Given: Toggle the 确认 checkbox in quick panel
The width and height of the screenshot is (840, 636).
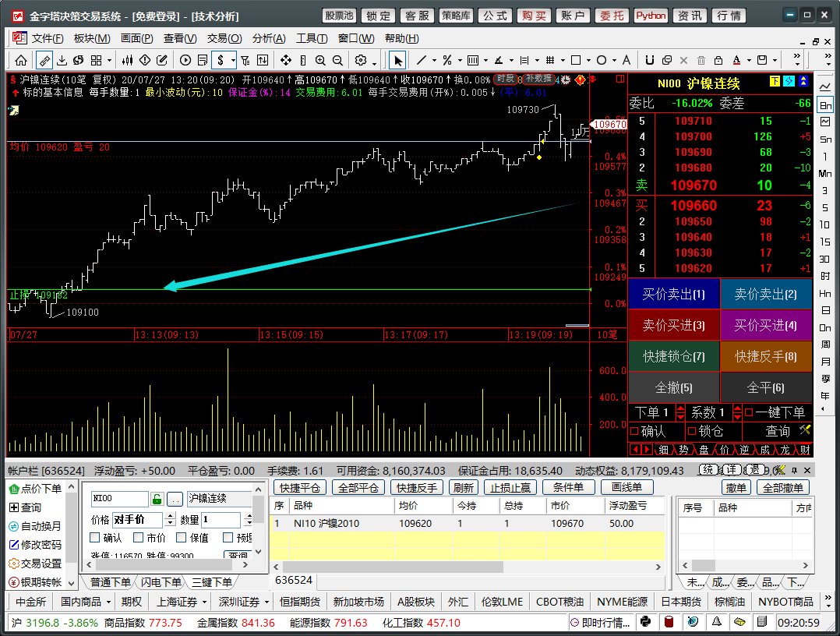Looking at the screenshot, I should [635, 431].
